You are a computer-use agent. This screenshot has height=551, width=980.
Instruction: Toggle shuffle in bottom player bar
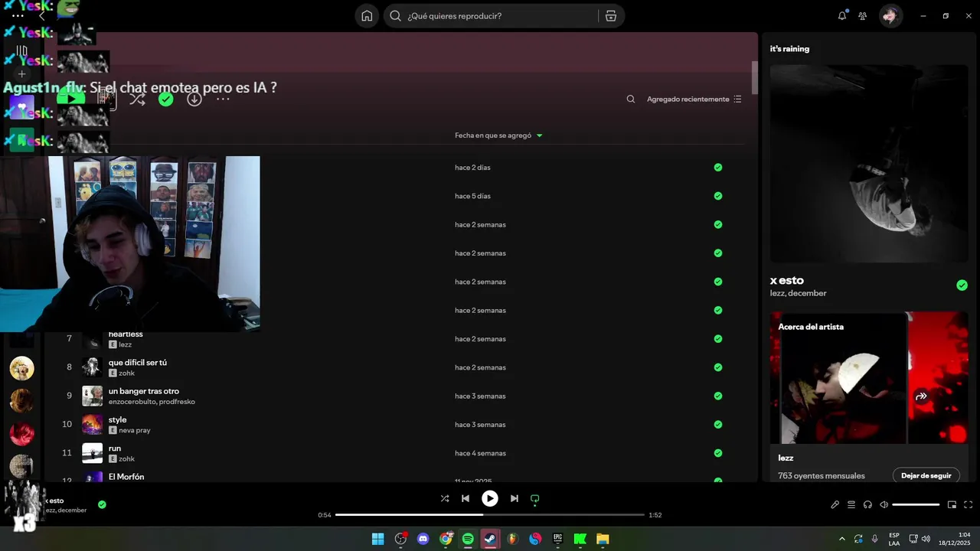click(x=445, y=498)
